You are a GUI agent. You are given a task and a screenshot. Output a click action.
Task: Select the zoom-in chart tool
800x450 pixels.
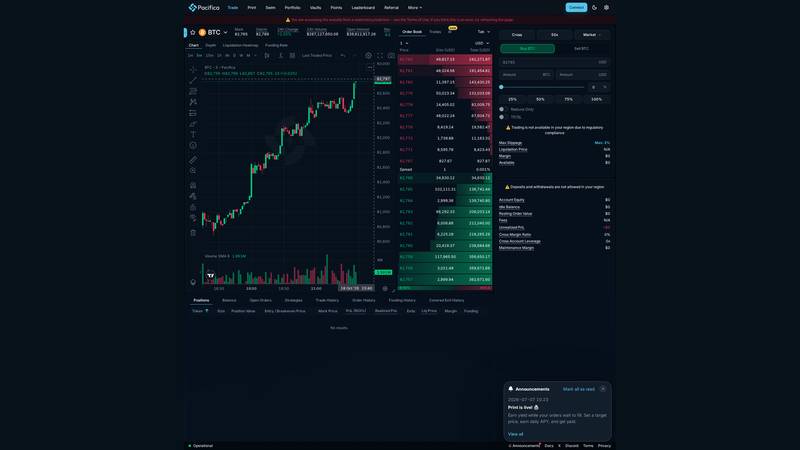coord(193,171)
